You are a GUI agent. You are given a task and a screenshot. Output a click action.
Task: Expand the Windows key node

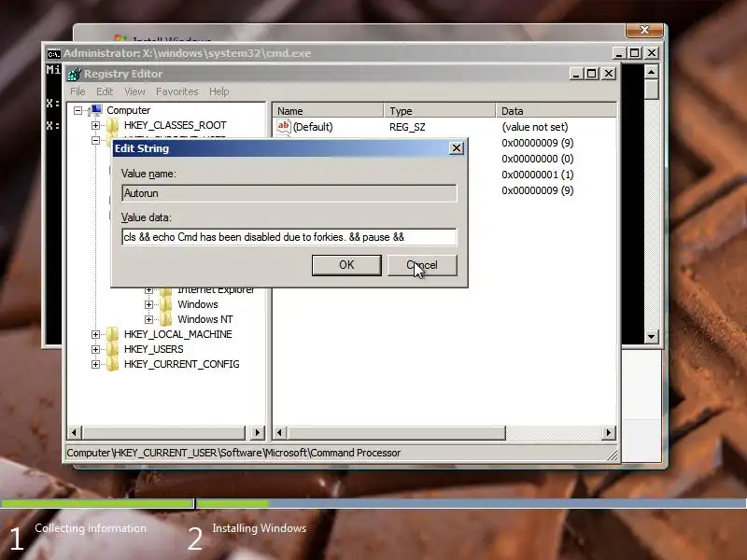[148, 304]
